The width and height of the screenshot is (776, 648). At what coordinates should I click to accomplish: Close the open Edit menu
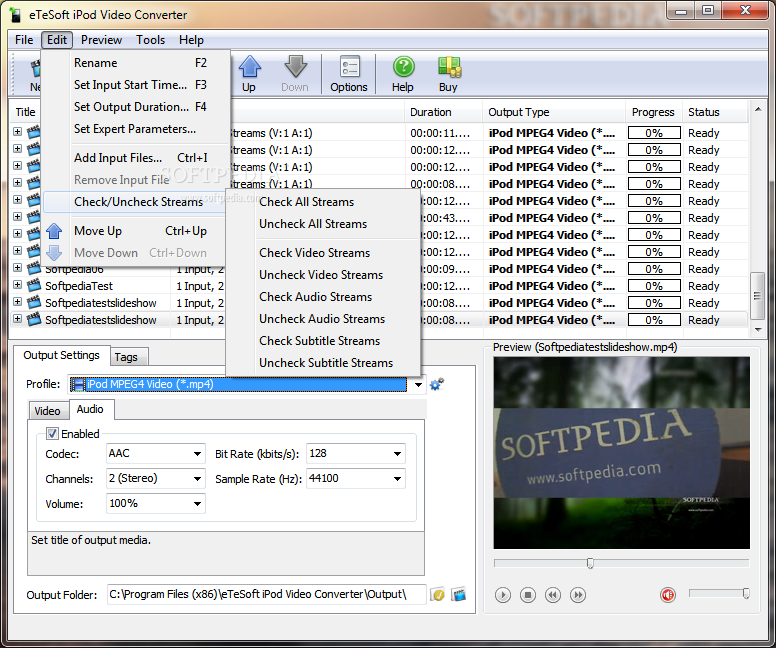click(x=57, y=40)
